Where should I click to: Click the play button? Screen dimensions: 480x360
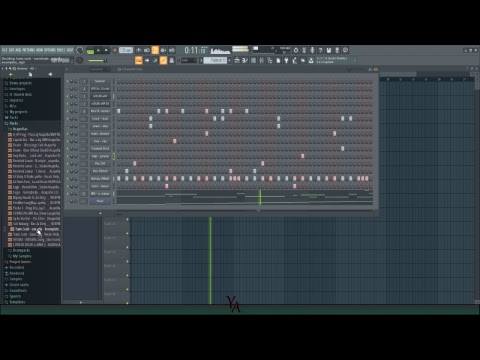pyautogui.click(x=98, y=50)
